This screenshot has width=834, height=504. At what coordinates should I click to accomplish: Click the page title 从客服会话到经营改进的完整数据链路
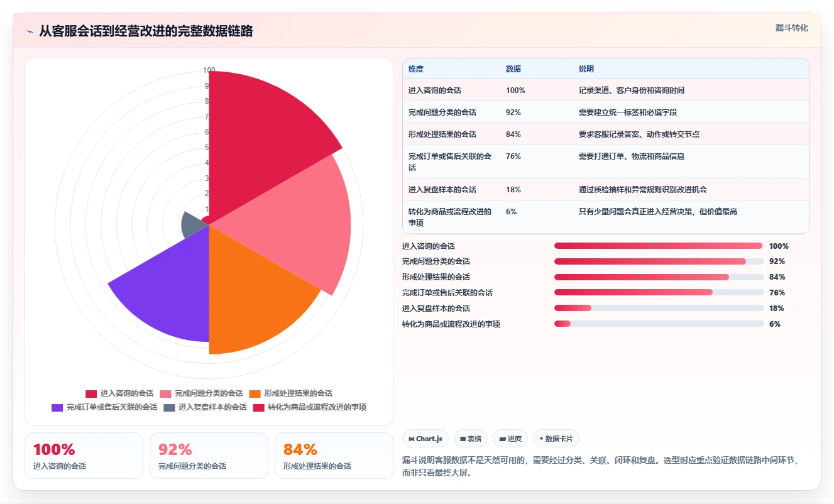pyautogui.click(x=146, y=31)
